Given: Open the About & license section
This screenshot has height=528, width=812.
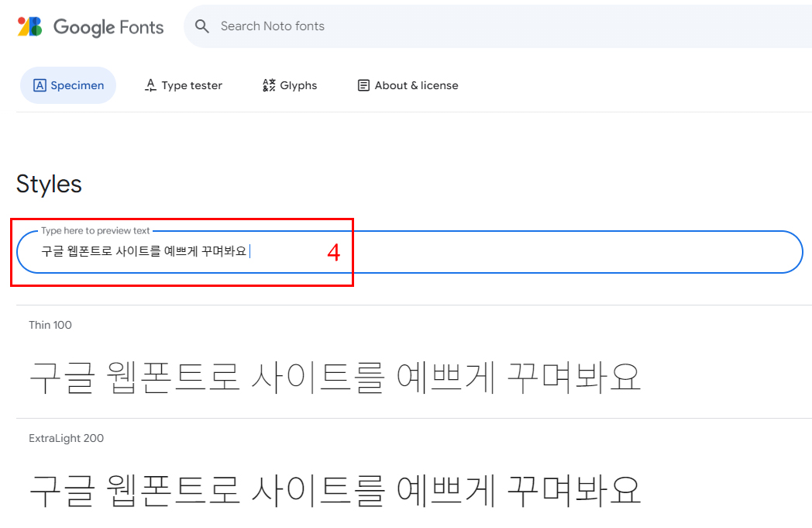Looking at the screenshot, I should point(407,85).
